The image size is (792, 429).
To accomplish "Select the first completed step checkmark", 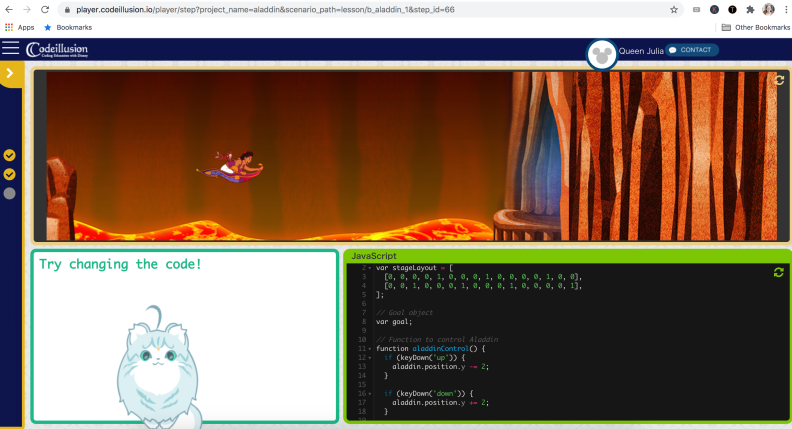I will 10,155.
